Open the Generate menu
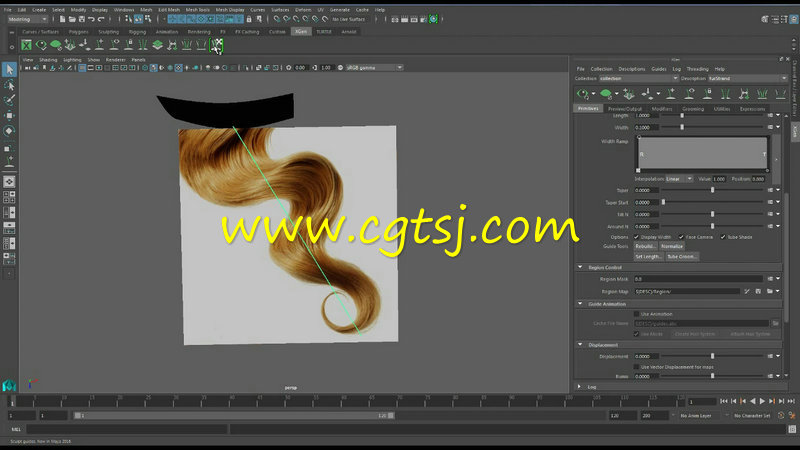Viewport: 800px width, 450px height. click(340, 10)
